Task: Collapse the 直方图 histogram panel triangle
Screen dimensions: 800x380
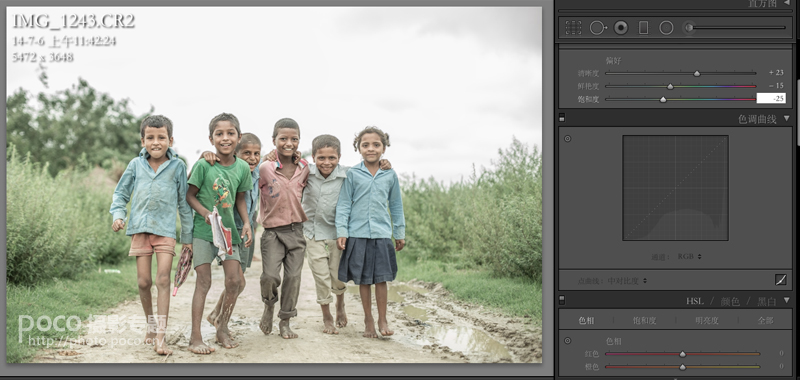Action: 786,3
